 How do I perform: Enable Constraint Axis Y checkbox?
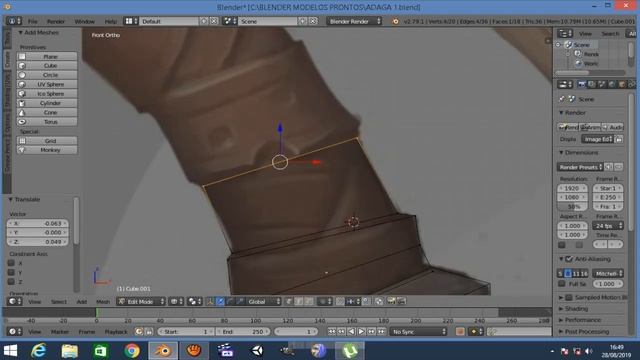tap(11, 272)
